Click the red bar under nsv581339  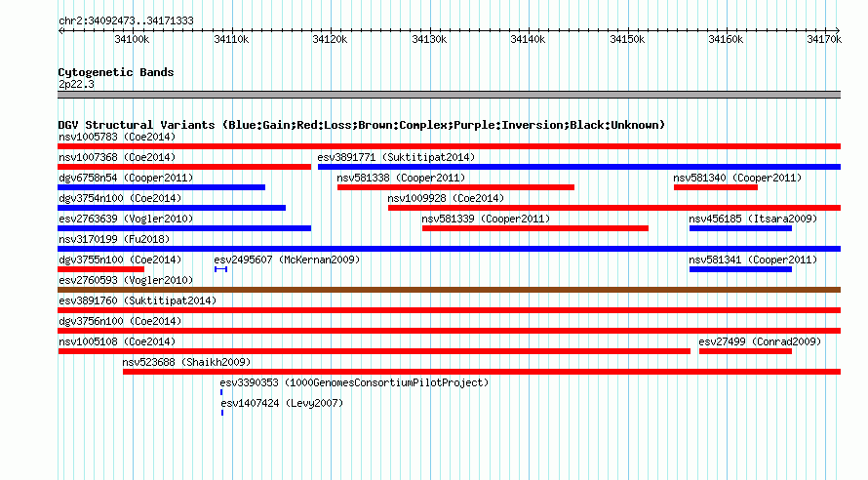535,228
